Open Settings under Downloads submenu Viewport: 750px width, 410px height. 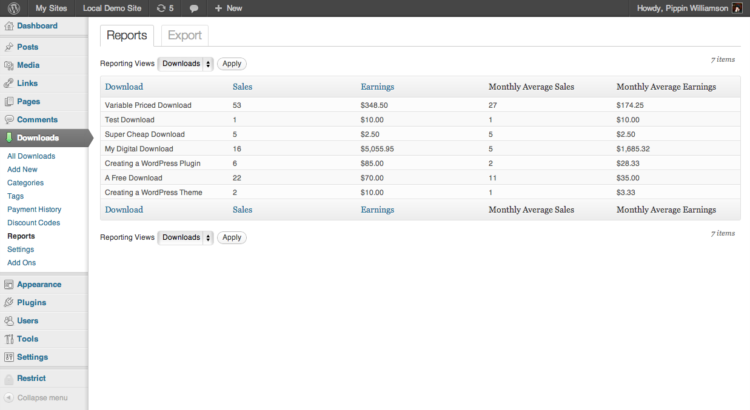click(x=21, y=250)
